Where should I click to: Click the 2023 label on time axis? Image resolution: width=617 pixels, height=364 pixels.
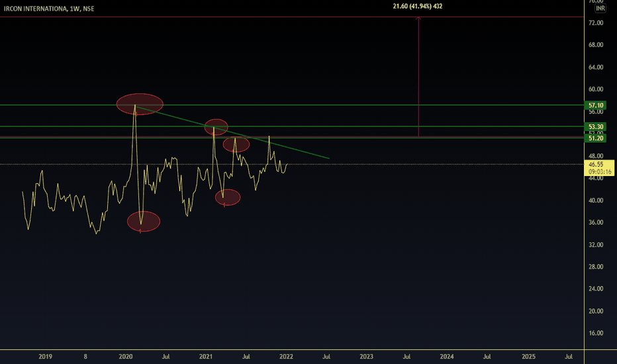click(x=366, y=357)
